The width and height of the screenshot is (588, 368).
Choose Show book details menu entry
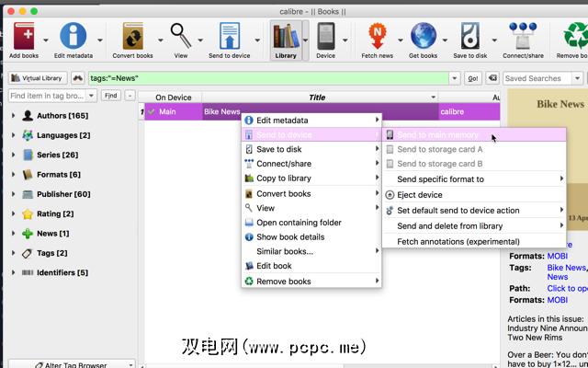coord(311,237)
